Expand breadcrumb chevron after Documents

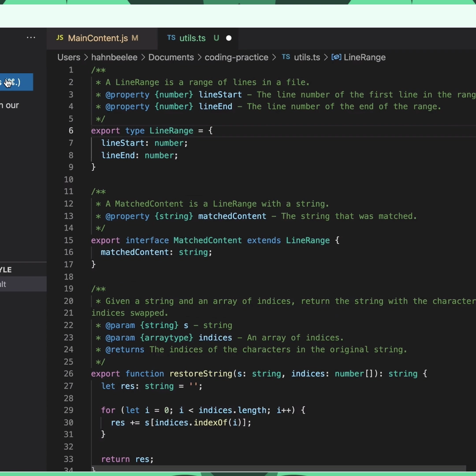[200, 57]
